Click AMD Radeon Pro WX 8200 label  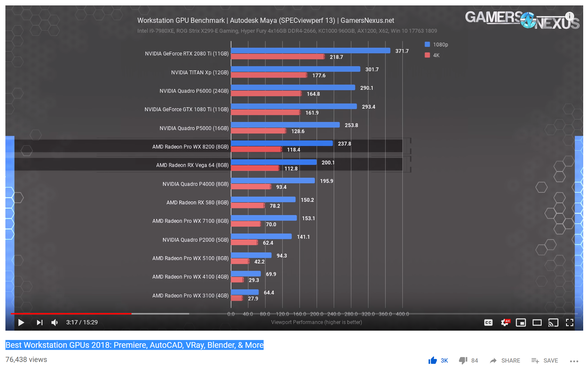click(x=190, y=147)
